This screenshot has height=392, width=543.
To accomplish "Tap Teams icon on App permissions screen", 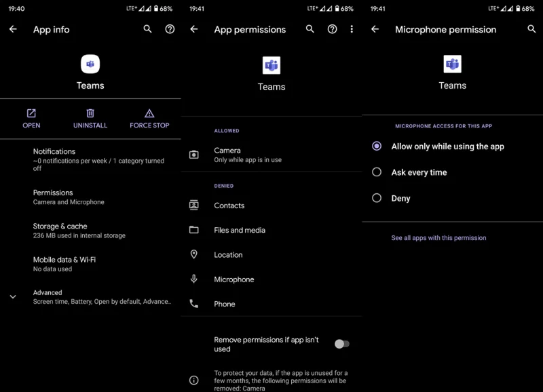I will click(x=271, y=65).
